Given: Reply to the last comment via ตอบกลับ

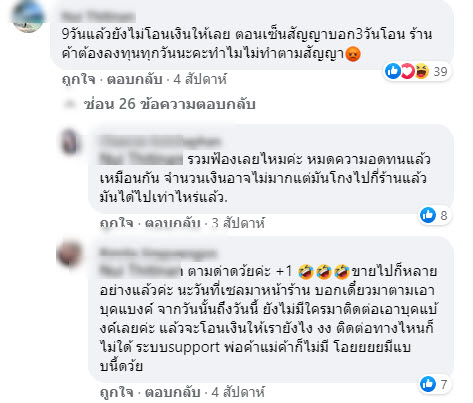Looking at the screenshot, I should point(172,392).
